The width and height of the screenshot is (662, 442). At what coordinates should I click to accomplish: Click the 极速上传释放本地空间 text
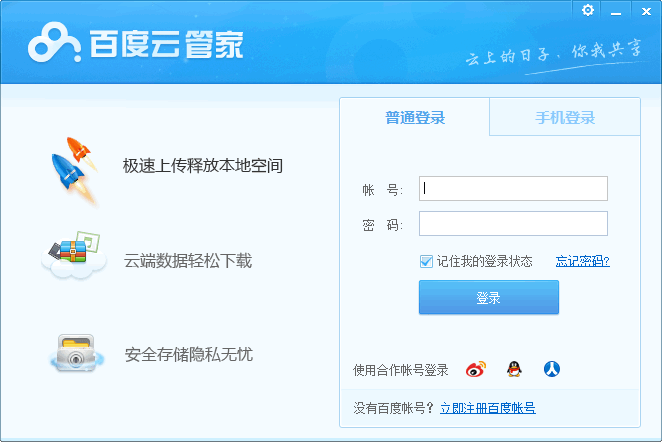(203, 165)
